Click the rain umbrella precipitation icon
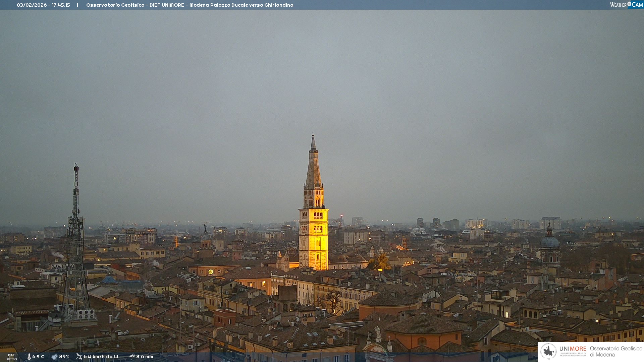This screenshot has height=362, width=644. tap(132, 357)
